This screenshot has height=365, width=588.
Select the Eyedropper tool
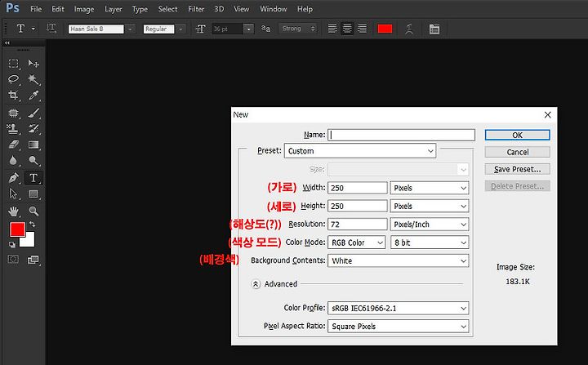33,95
